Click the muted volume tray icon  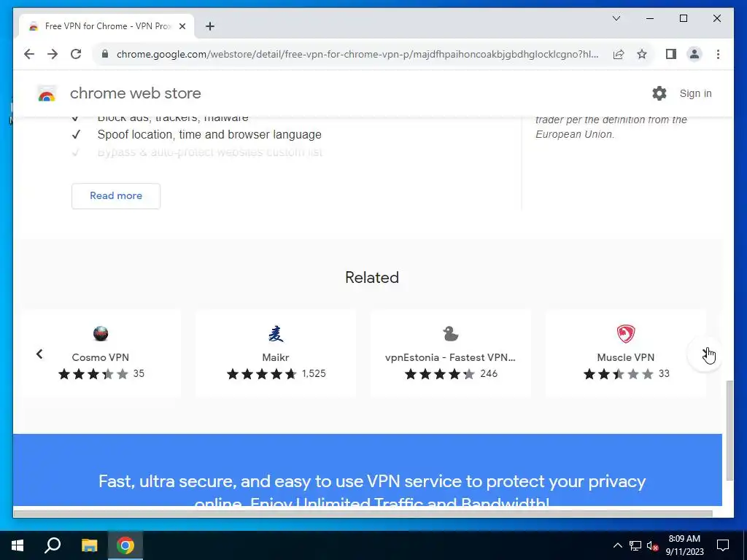click(652, 545)
